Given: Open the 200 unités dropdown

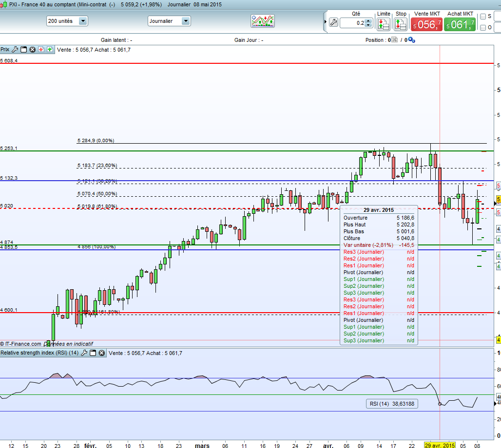Looking at the screenshot, I should pyautogui.click(x=67, y=21).
